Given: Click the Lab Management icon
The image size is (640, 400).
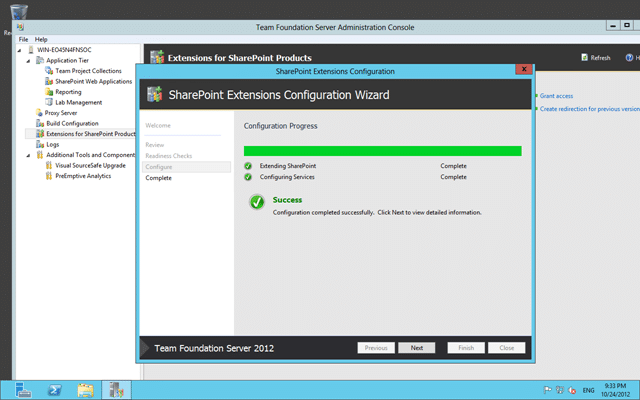Looking at the screenshot, I should (49, 102).
